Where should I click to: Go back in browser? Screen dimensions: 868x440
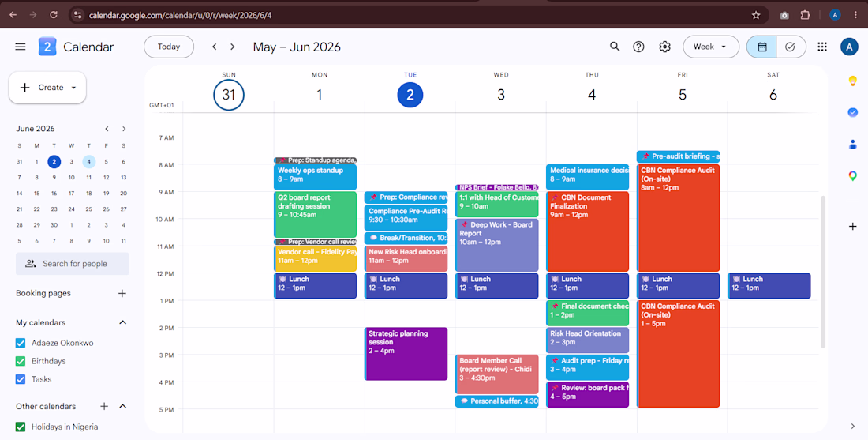13,15
